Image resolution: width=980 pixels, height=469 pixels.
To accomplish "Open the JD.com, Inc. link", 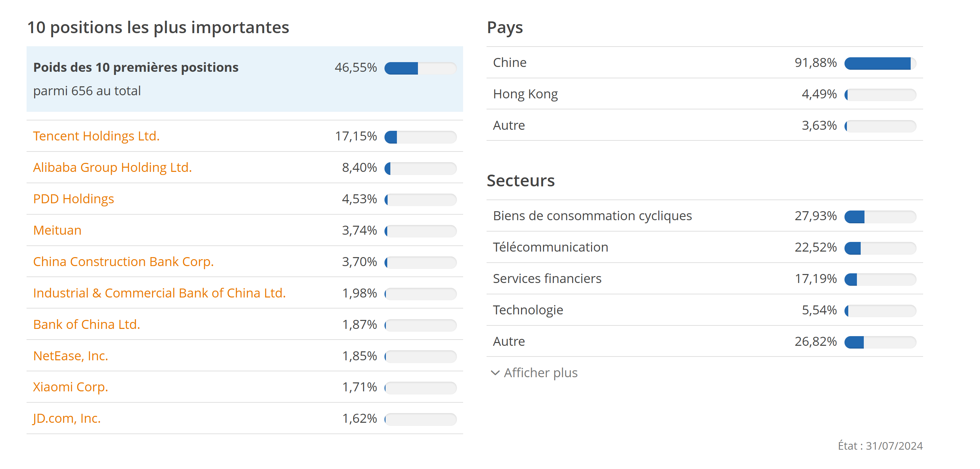I will point(67,418).
